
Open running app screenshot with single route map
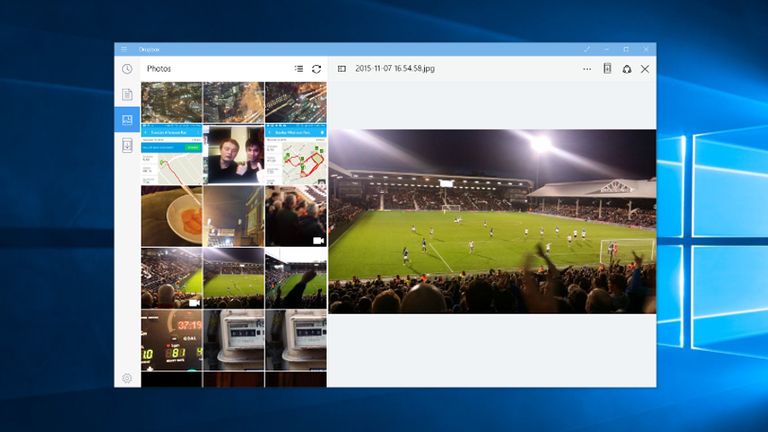pyautogui.click(x=171, y=154)
